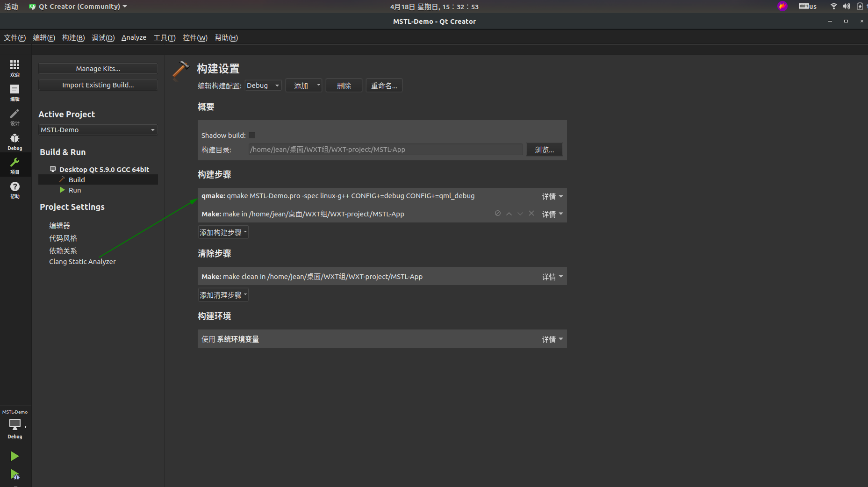The width and height of the screenshot is (868, 487).
Task: Open the 编辑构建配置 Debug dropdown
Action: 263,85
